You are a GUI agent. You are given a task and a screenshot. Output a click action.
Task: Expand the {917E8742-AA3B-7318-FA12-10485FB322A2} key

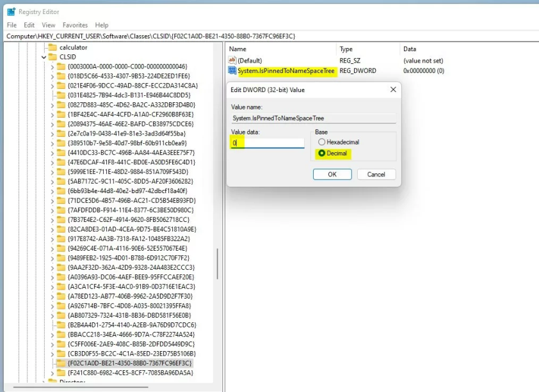pyautogui.click(x=52, y=239)
